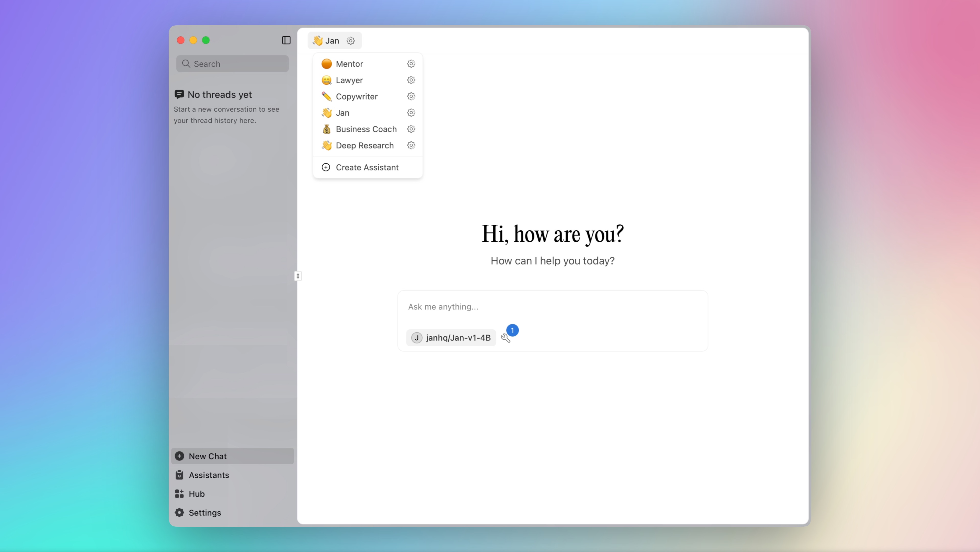The width and height of the screenshot is (980, 552).
Task: Open the gear next to the Jan title
Action: tap(350, 41)
